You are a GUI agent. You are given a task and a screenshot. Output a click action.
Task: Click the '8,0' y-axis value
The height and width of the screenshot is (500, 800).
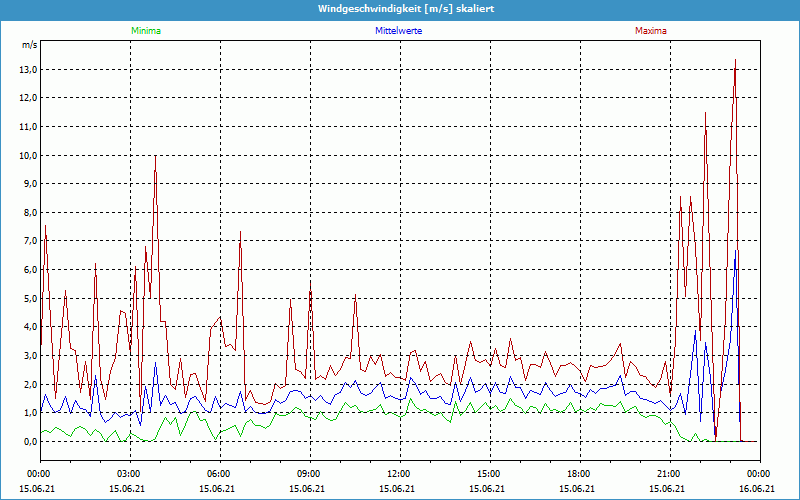[31, 212]
